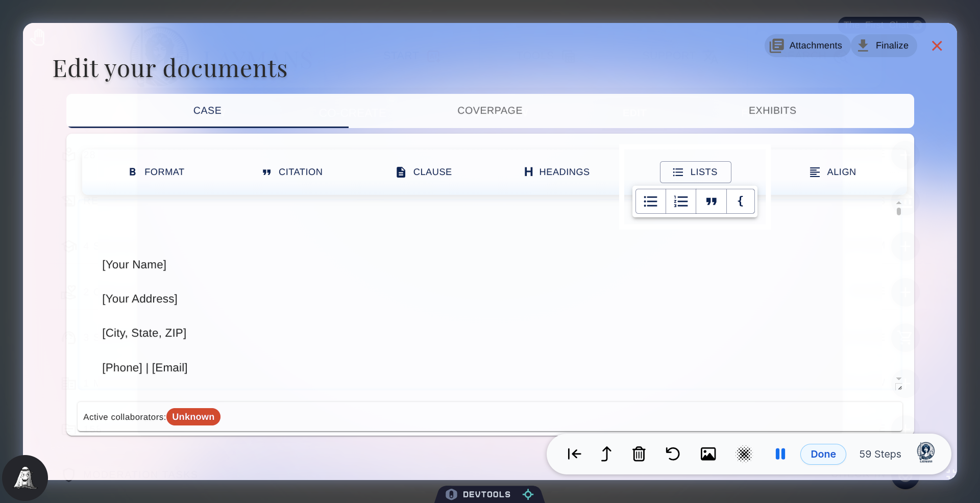Pause the recording with pause icon

[x=780, y=454]
